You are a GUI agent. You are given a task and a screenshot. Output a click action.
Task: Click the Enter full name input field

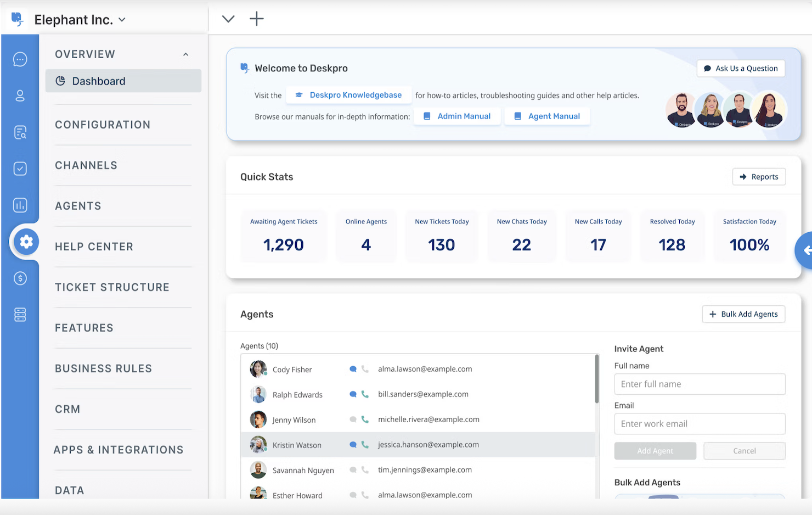(700, 384)
